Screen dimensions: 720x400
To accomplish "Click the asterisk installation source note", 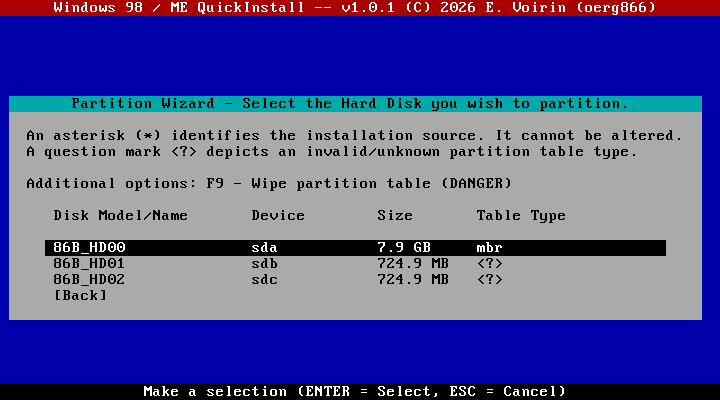I will tap(354, 135).
